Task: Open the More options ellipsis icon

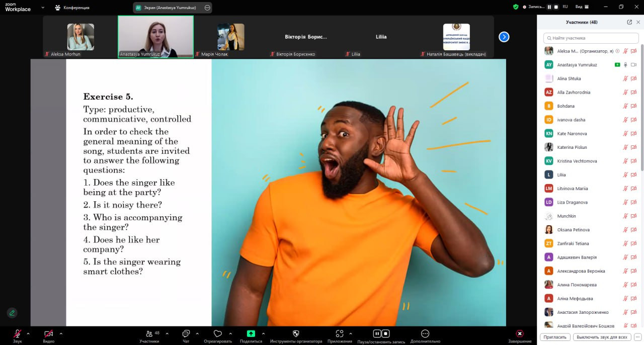Action: click(x=425, y=333)
